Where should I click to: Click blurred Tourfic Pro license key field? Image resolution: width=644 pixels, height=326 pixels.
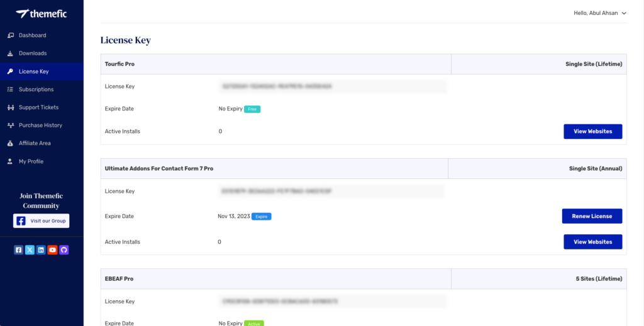(333, 87)
